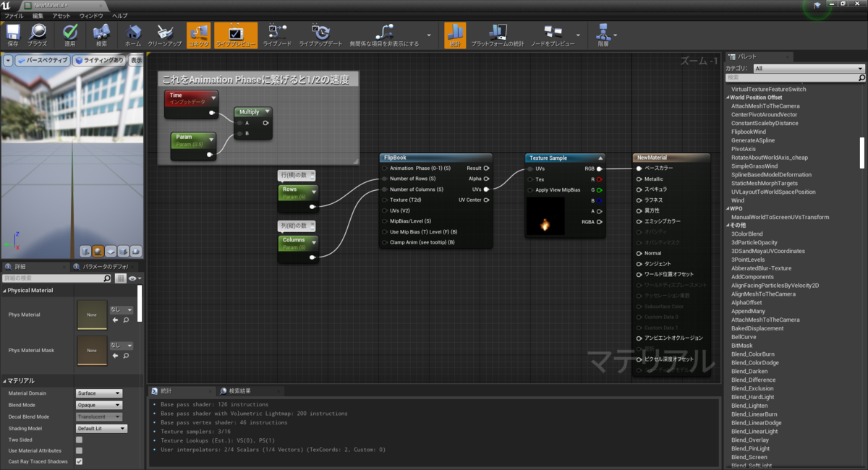Open viewport options arrow button
Viewport: 868px width, 470px height.
click(x=8, y=61)
